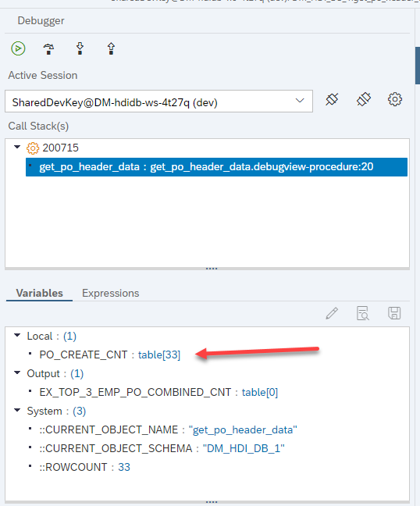
Task: Open EX_TOP_3_EMP_PO_COMBINED_CNT table[0] link
Action: [260, 392]
